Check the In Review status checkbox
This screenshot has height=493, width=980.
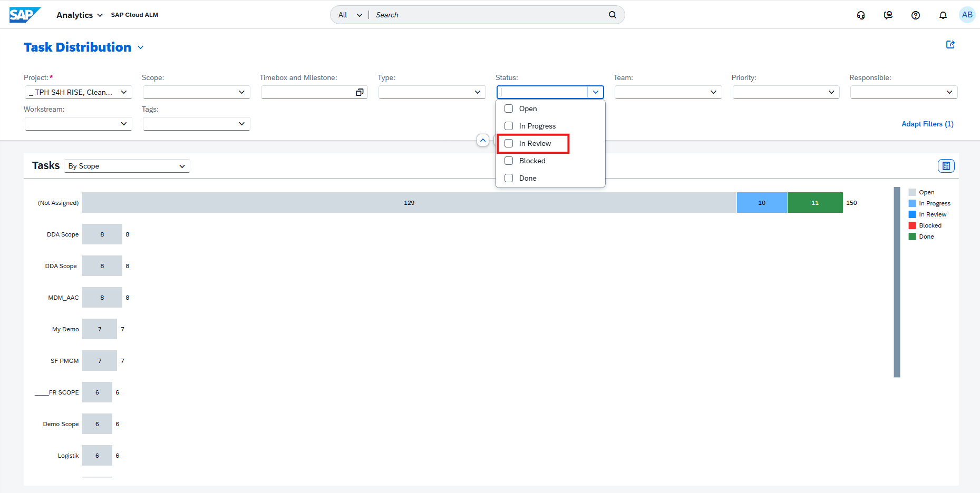tap(509, 143)
